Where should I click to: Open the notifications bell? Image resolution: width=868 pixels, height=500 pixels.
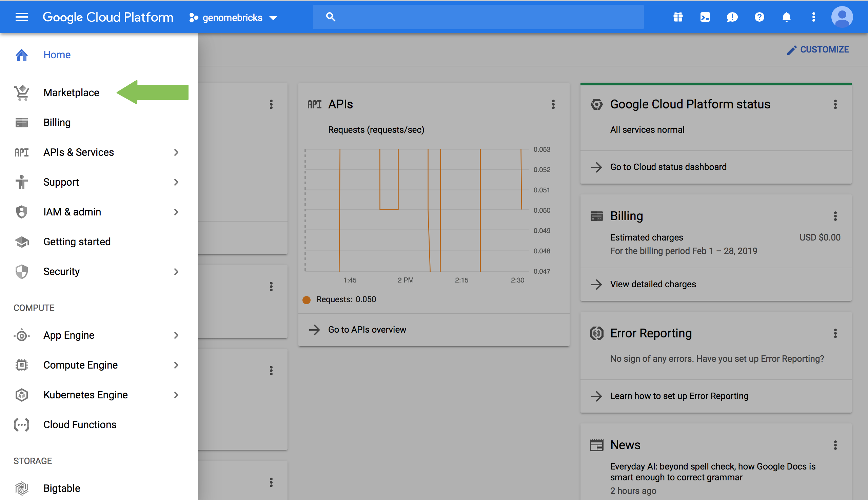[x=786, y=17]
